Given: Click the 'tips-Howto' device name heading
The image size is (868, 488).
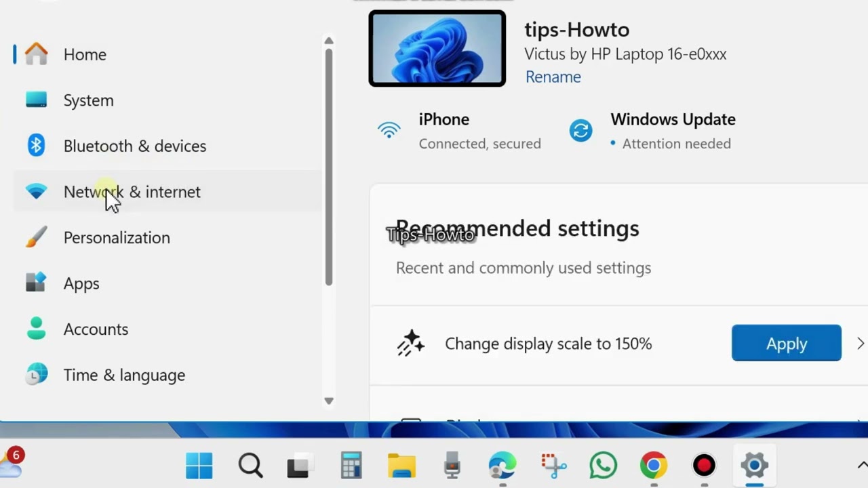Looking at the screenshot, I should click(577, 29).
